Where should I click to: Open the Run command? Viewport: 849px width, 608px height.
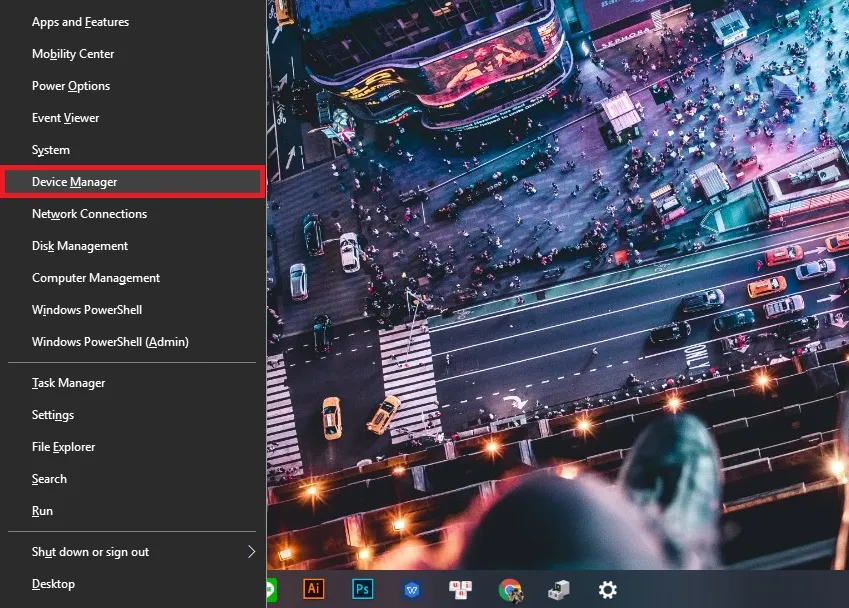click(42, 510)
